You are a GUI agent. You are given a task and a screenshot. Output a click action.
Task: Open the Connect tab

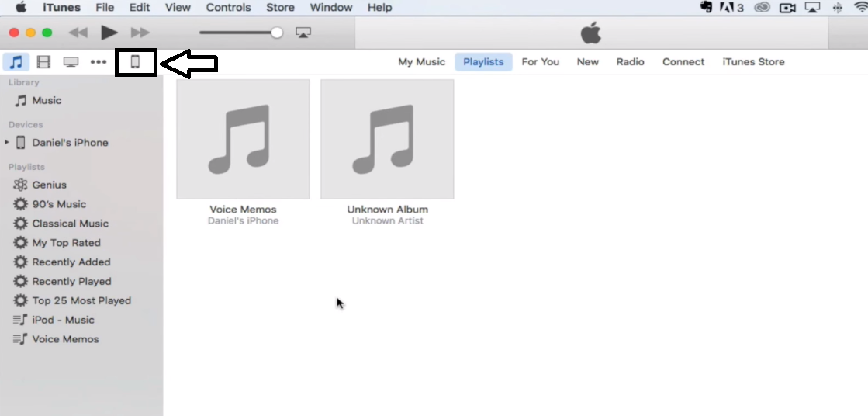point(683,62)
